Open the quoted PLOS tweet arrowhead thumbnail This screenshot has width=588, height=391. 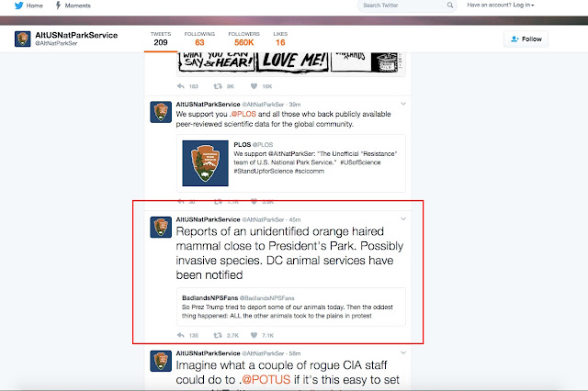click(205, 163)
